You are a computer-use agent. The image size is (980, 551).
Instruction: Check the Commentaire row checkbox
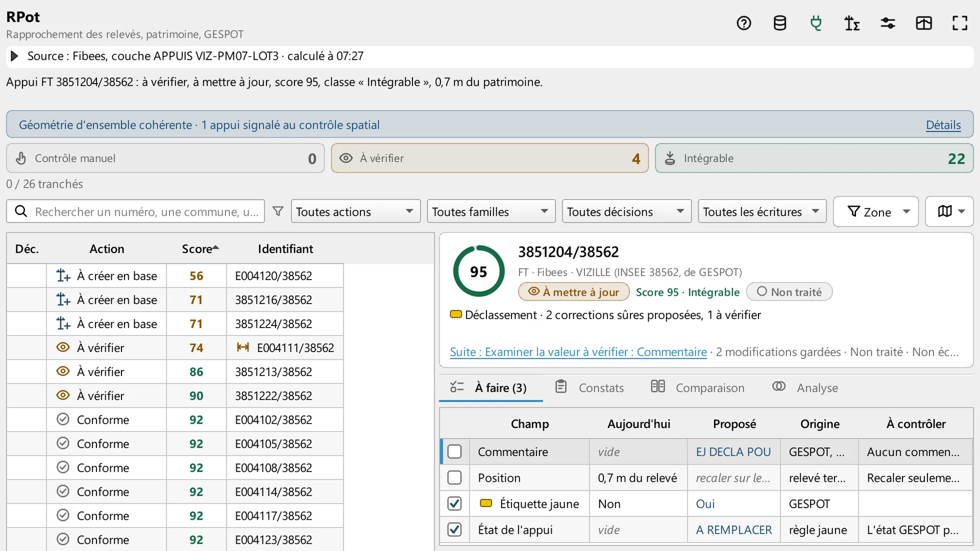pos(454,452)
